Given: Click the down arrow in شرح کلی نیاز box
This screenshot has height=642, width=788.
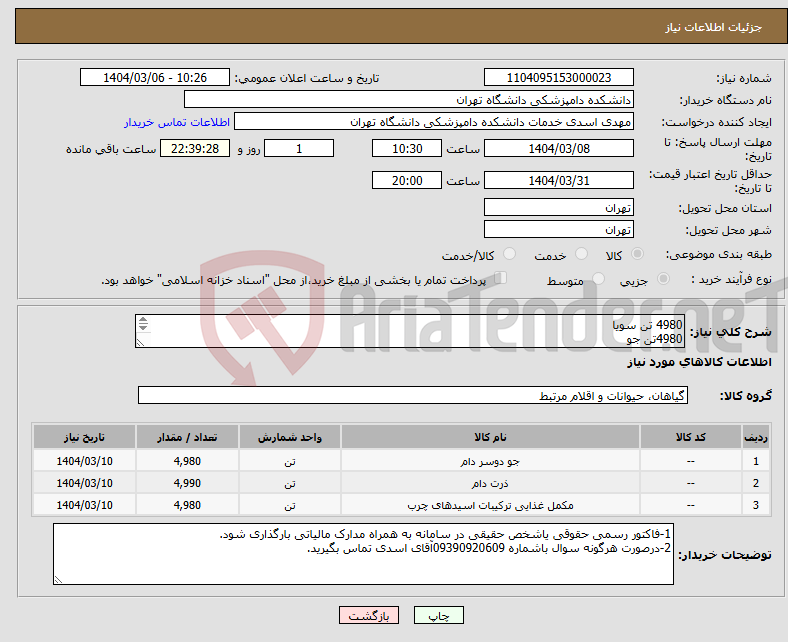Looking at the screenshot, I should pos(143,327).
